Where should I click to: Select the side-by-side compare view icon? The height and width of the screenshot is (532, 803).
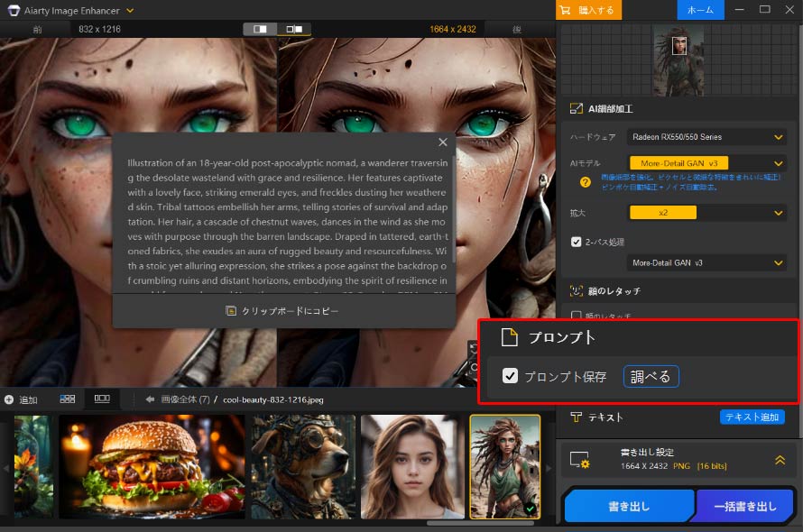[294, 29]
